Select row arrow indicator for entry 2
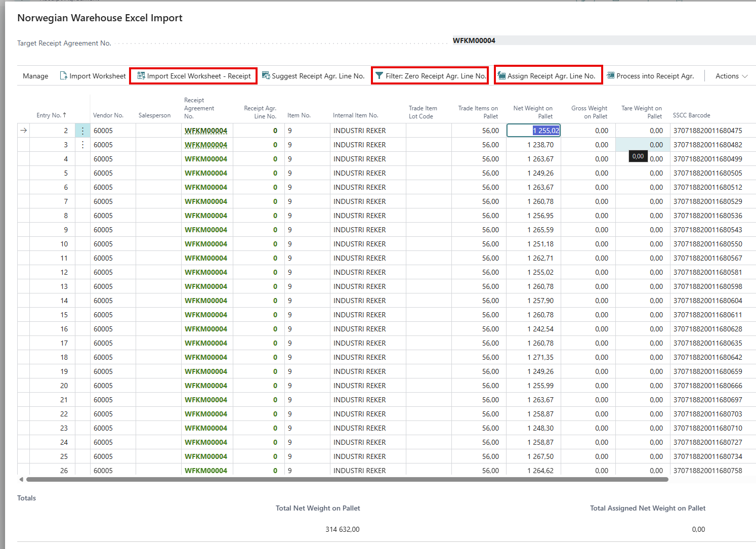Image resolution: width=756 pixels, height=549 pixels. tap(23, 131)
